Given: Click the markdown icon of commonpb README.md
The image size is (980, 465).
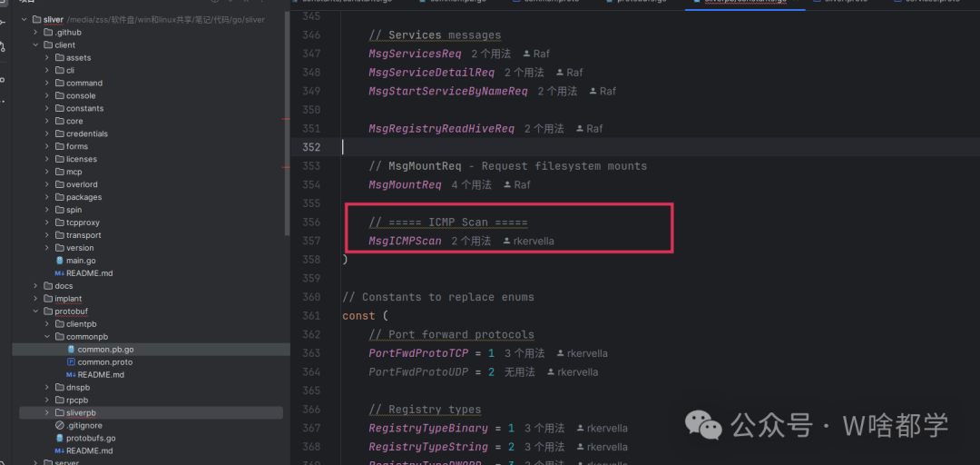Looking at the screenshot, I should [72, 375].
